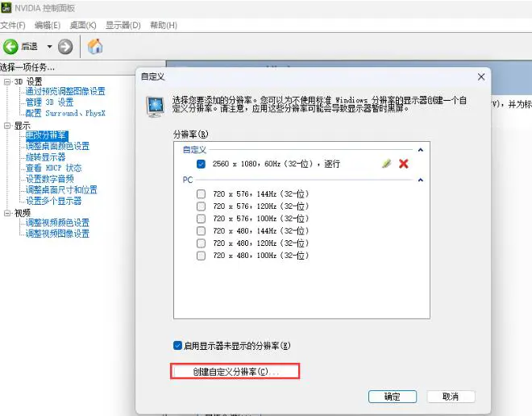Viewport: 532px width, 416px height.
Task: Open 设置数字音频 task
Action: point(49,179)
